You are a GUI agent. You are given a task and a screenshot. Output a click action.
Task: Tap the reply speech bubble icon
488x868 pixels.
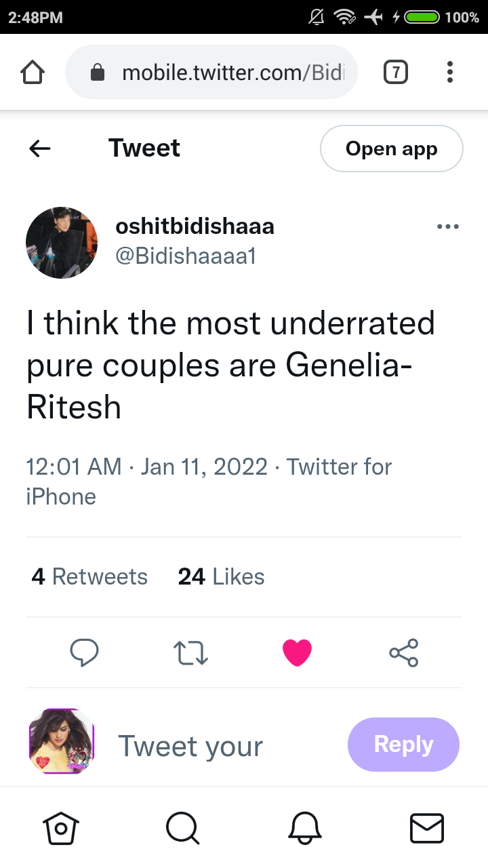point(85,652)
